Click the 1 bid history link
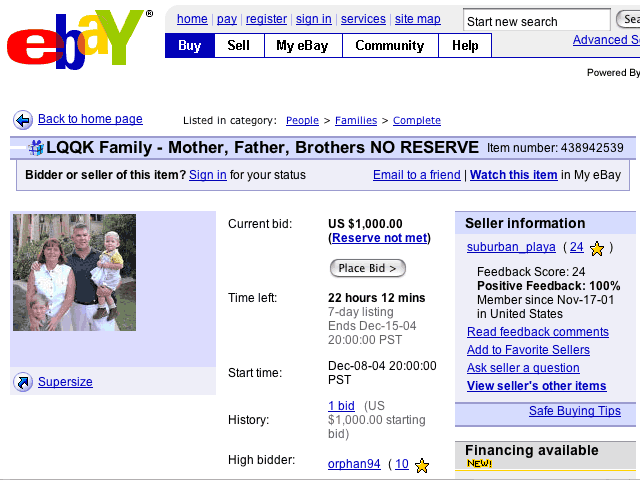This screenshot has height=480, width=640. point(341,406)
